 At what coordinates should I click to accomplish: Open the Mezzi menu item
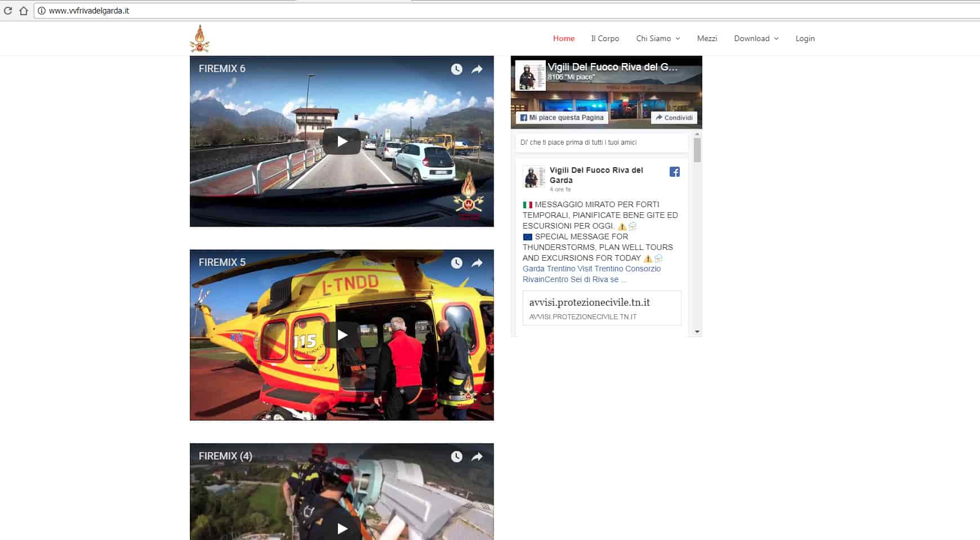[707, 38]
